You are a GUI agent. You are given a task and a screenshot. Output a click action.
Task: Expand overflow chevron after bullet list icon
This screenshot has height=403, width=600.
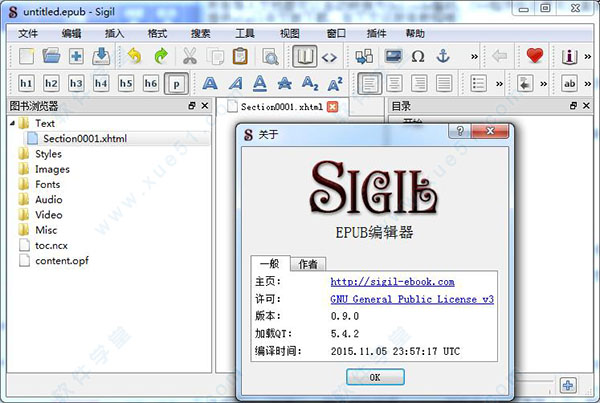click(499, 84)
